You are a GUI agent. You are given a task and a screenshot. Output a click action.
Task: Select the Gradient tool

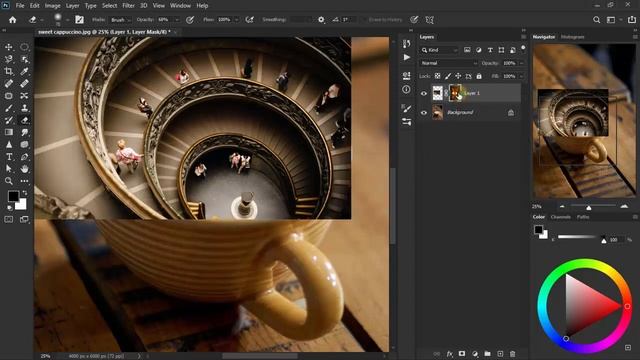[x=9, y=132]
